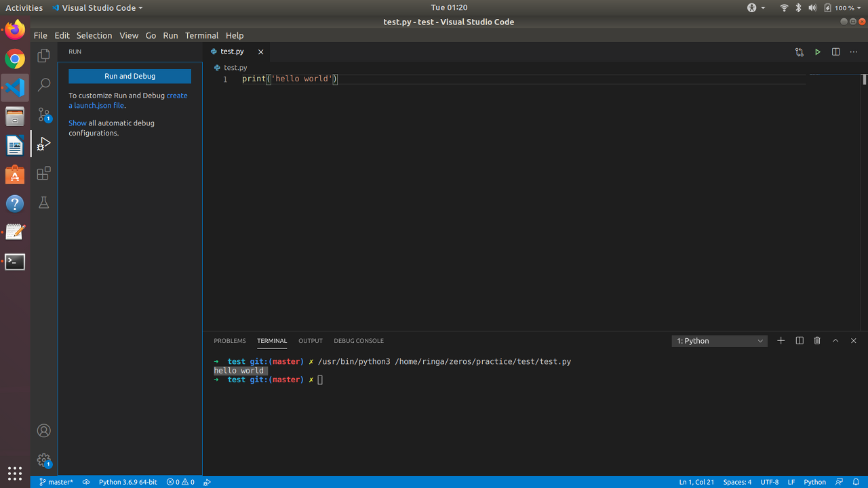The height and width of the screenshot is (488, 868).
Task: Open Google Chrome from the dock
Action: (15, 59)
